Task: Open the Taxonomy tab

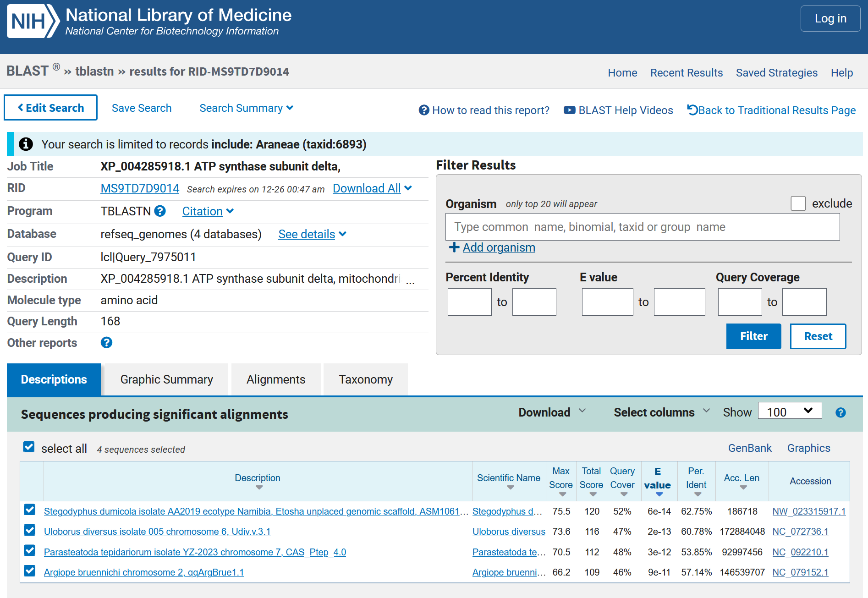Action: 365,379
